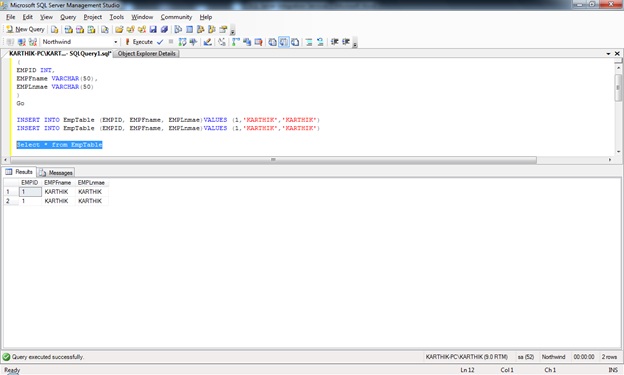Click the EMPLnmae column header
Image resolution: width=624 pixels, height=375 pixels.
(91, 183)
